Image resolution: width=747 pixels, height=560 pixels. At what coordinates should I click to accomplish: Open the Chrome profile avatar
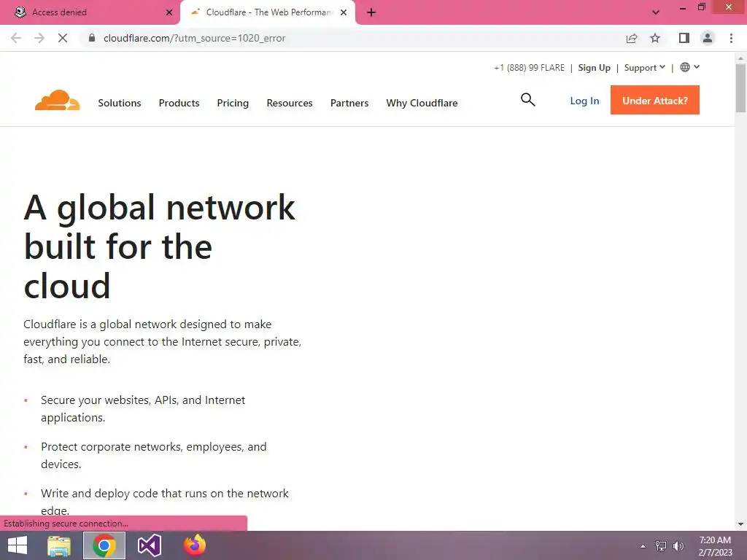coord(708,38)
